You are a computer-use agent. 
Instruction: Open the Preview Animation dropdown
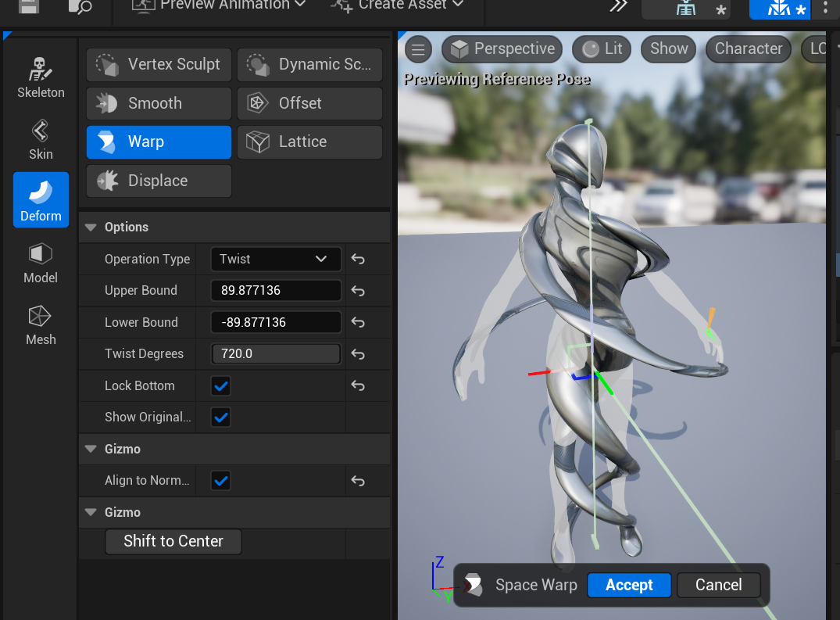pos(219,5)
